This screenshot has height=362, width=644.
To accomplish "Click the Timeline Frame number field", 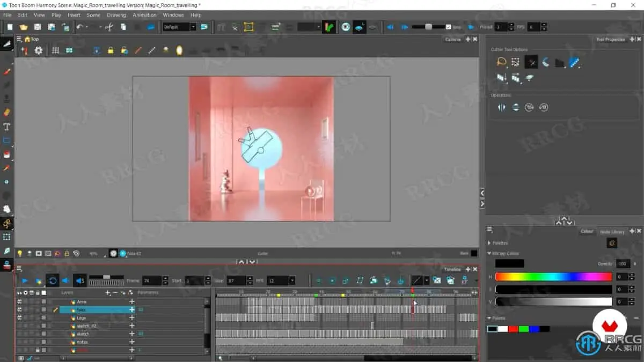I will click(152, 280).
